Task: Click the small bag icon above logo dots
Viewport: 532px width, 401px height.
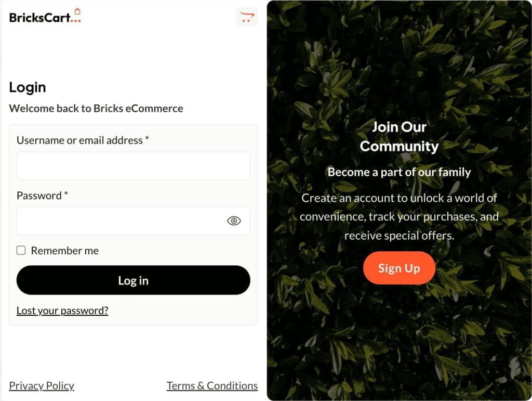Action: 78,11
